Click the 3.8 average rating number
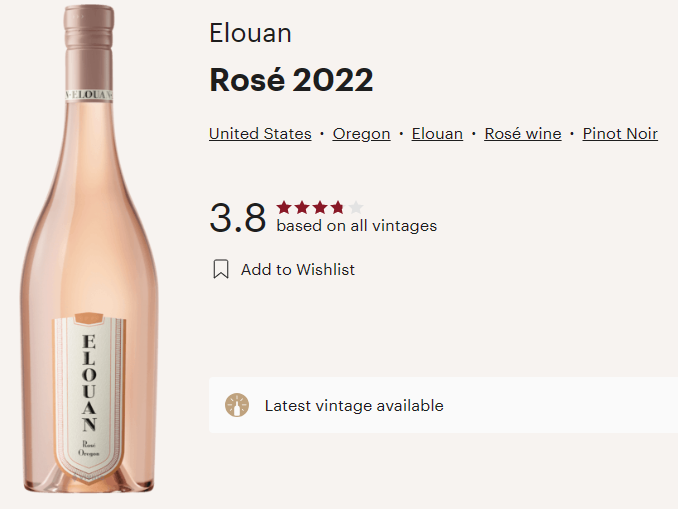The image size is (678, 509). coord(237,218)
